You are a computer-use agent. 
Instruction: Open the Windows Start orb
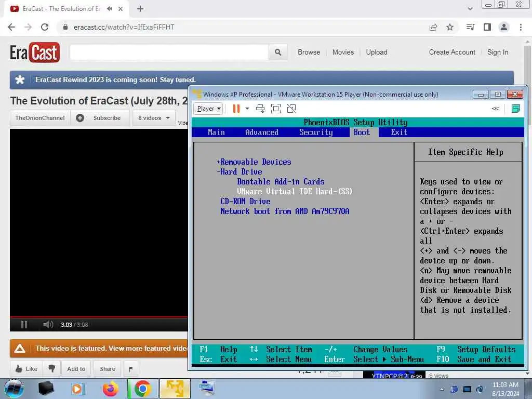coord(14,389)
